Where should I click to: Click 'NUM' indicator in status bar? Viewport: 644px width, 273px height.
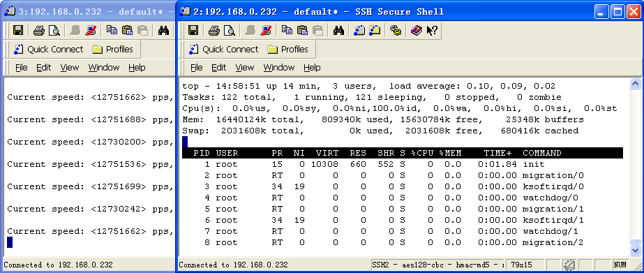(620, 265)
